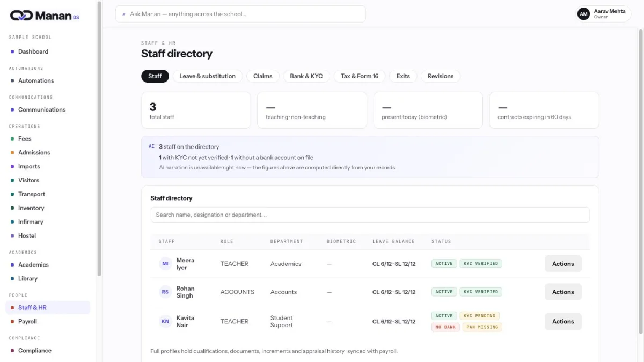Screen dimensions: 644x362
Task: Open the Visitors page
Action: click(48, 180)
